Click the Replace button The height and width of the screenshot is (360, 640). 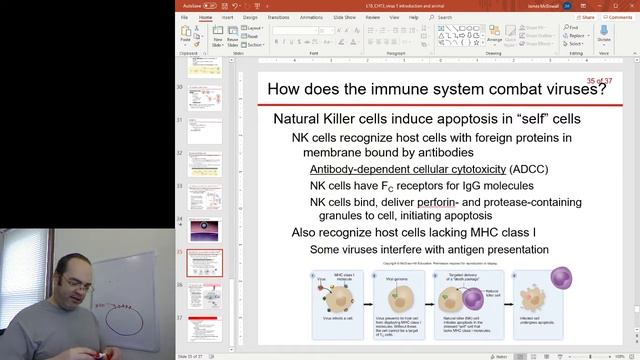[x=576, y=36]
